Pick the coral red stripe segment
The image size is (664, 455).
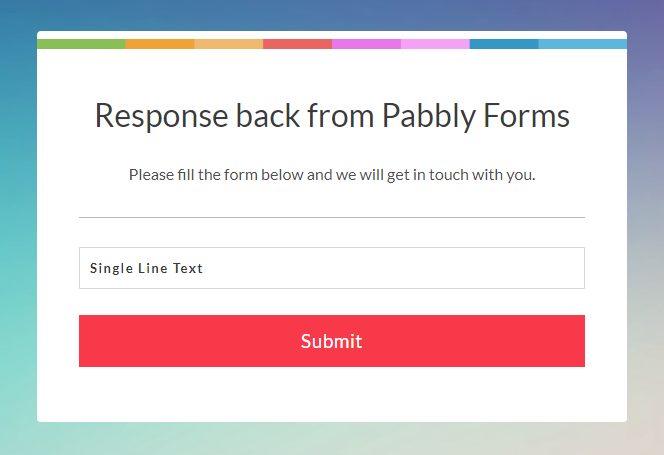coord(297,44)
